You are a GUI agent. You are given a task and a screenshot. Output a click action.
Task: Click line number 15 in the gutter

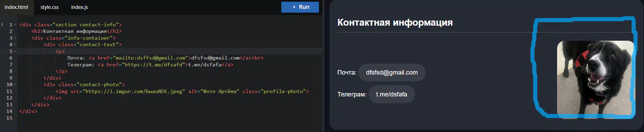pos(9,118)
